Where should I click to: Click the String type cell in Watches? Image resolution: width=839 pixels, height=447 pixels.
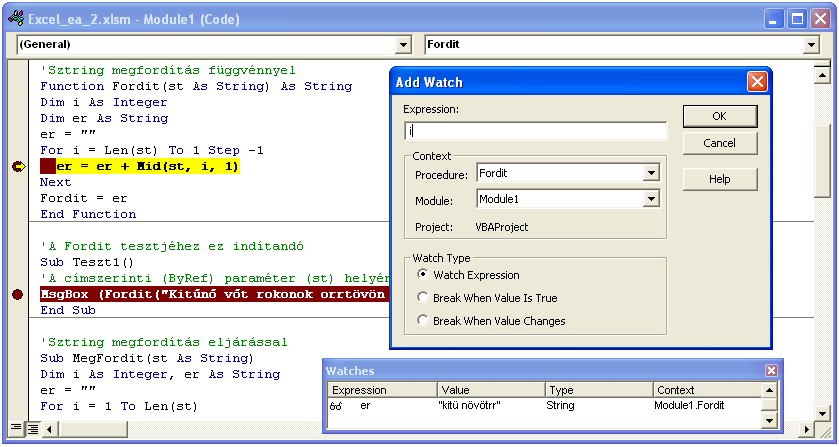[560, 405]
